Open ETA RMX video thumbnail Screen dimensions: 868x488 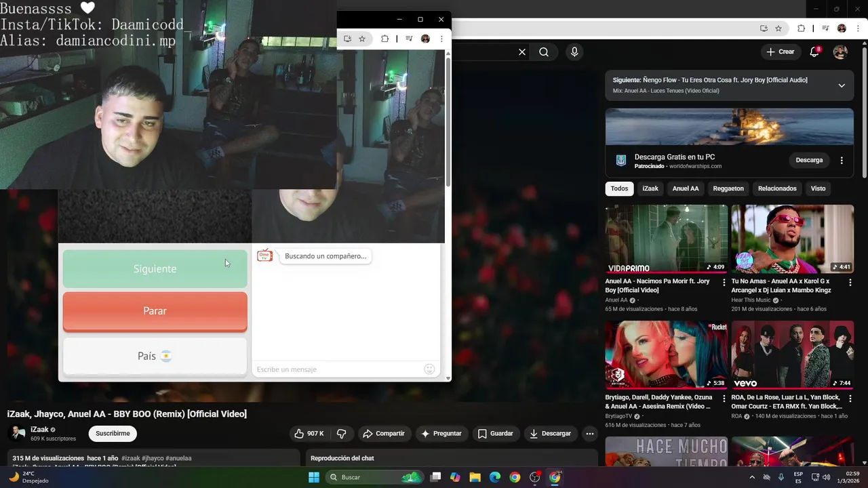coord(793,354)
